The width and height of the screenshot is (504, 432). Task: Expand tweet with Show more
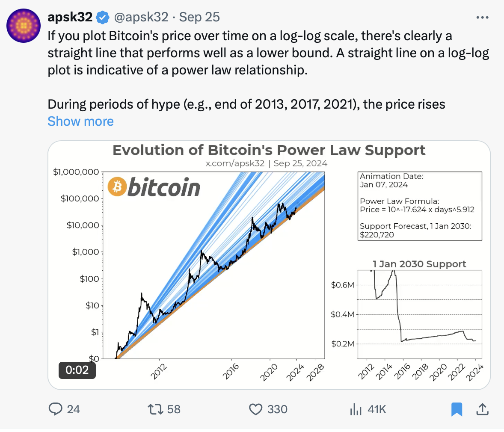click(x=80, y=121)
